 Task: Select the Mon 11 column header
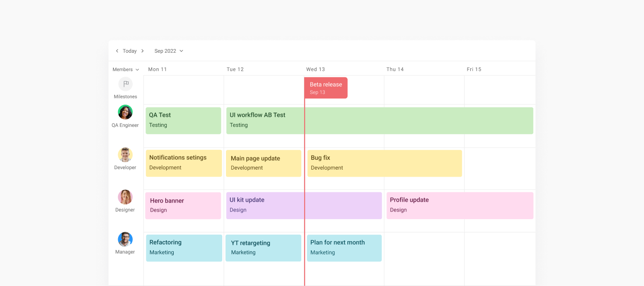[157, 69]
